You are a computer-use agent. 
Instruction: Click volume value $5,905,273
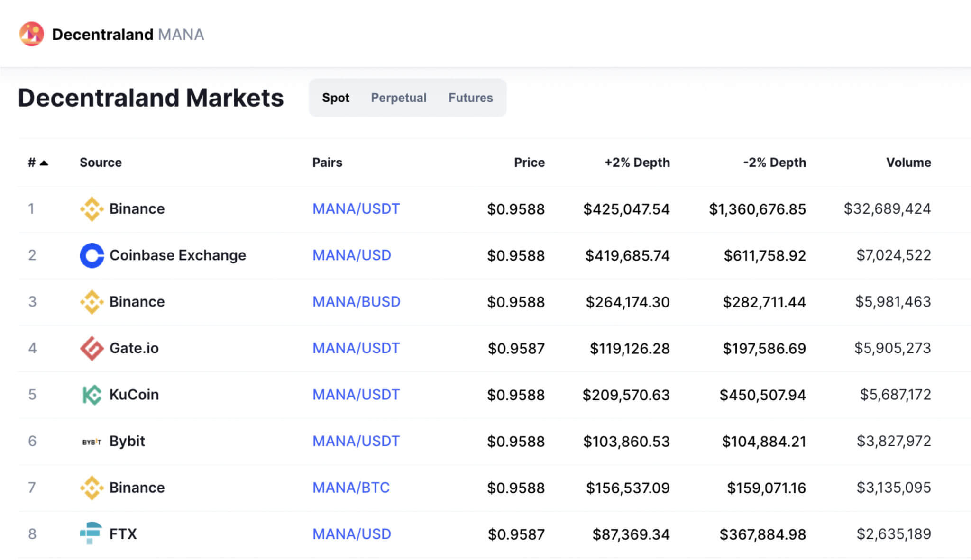tap(893, 348)
